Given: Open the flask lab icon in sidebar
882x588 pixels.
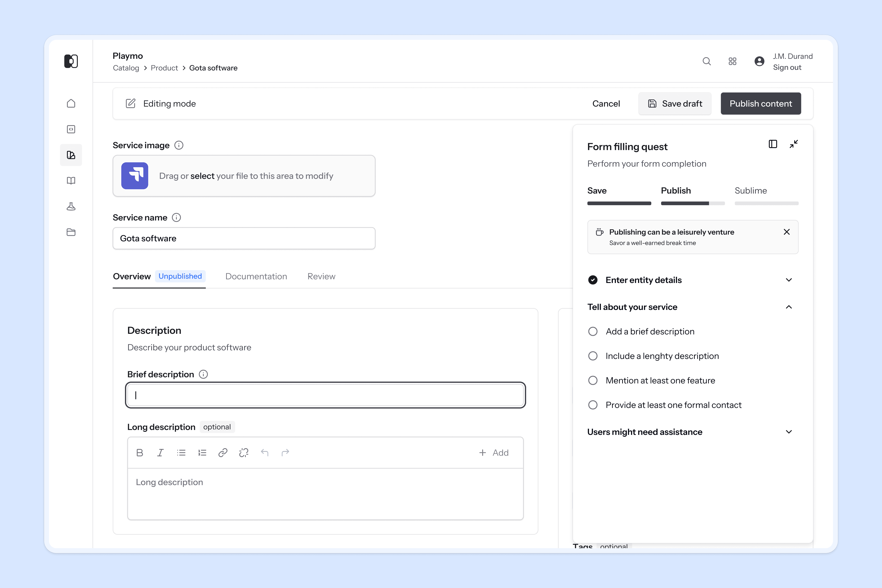Looking at the screenshot, I should [x=71, y=206].
